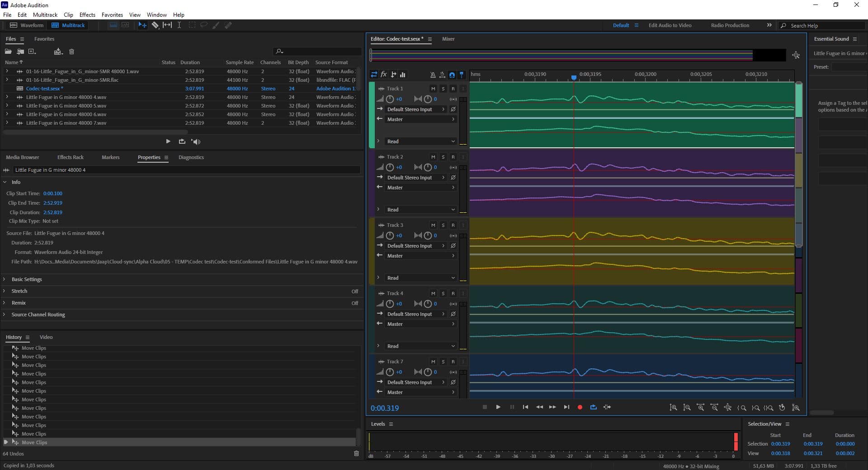This screenshot has width=868, height=470.
Task: Select the Razor tool in the toolbar
Action: [x=155, y=25]
